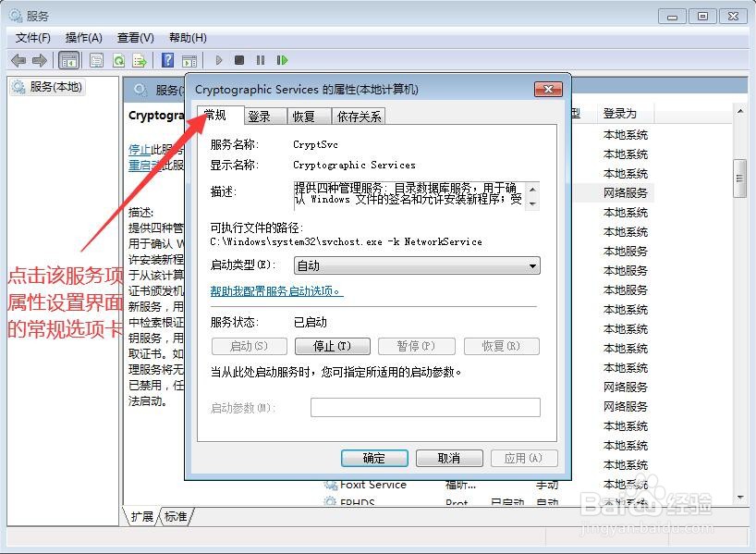Viewport: 756px width, 554px height.
Task: Switch to the 依存关系 tab
Action: point(359,115)
